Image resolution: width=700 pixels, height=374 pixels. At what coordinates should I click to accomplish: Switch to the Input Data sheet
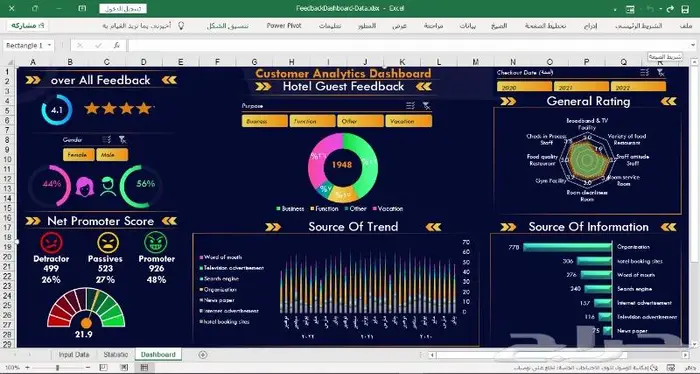pyautogui.click(x=74, y=354)
